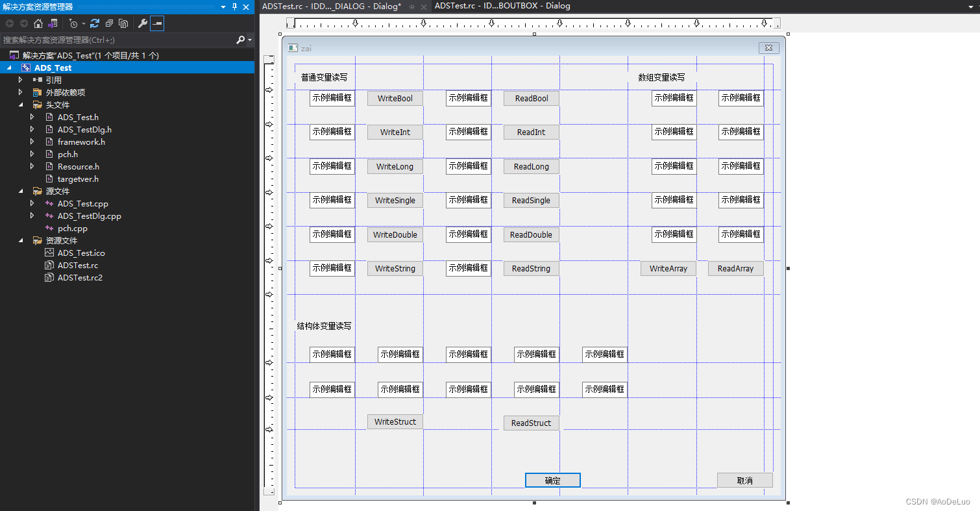Click the Forward arrow in Solution Explorer toolbar
Screen dimensions: 980x511
23,23
